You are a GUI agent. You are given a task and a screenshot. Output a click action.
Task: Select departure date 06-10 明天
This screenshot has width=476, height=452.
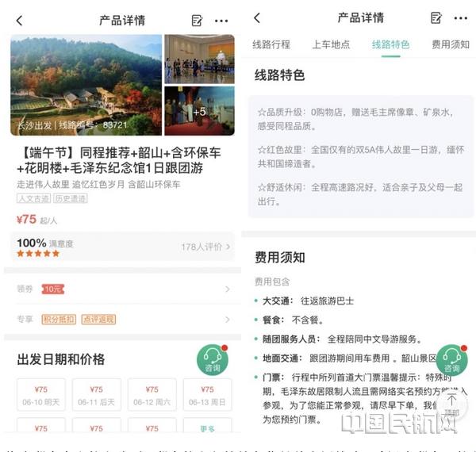coord(41,395)
